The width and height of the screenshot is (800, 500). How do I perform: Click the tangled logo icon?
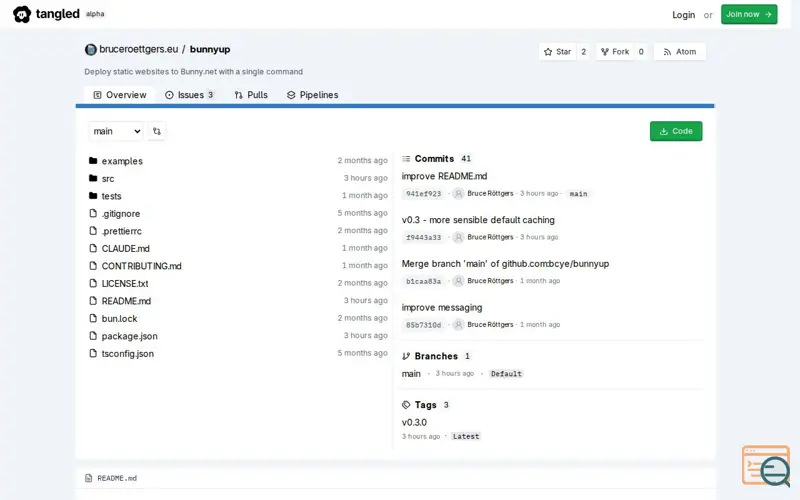pos(22,14)
